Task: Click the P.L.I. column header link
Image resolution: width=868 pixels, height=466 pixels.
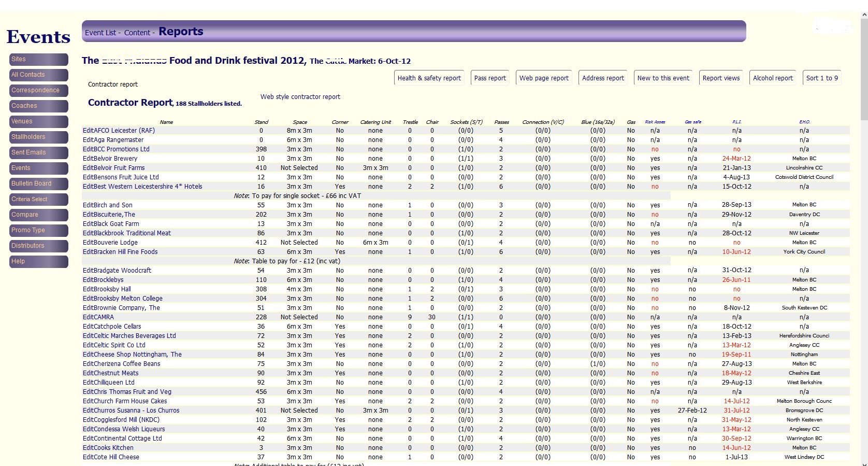Action: [736, 122]
